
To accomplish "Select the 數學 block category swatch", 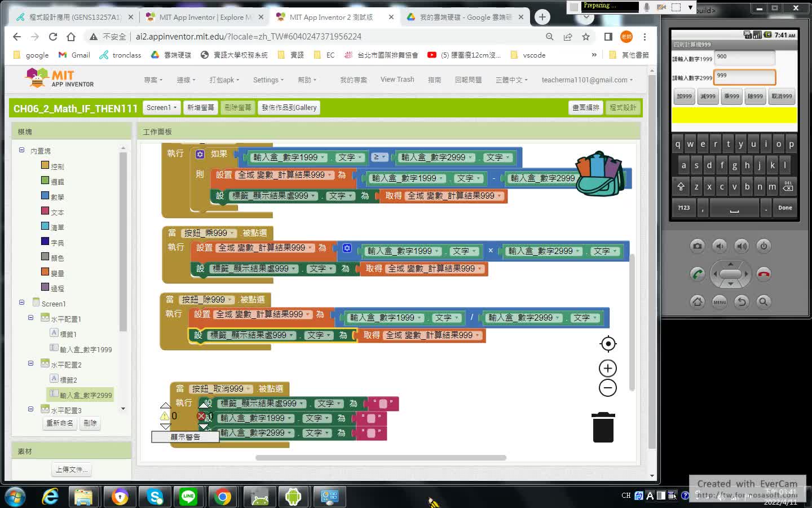I will coord(45,195).
